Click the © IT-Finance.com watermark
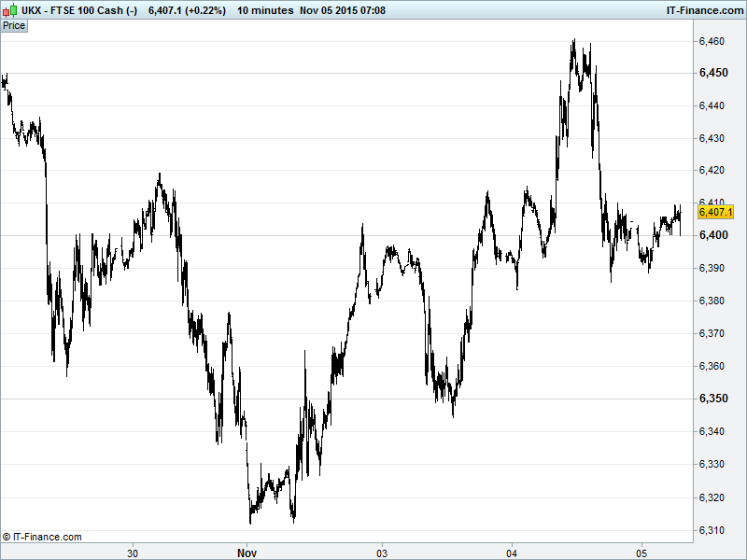Viewport: 747px width, 560px height. point(43,537)
